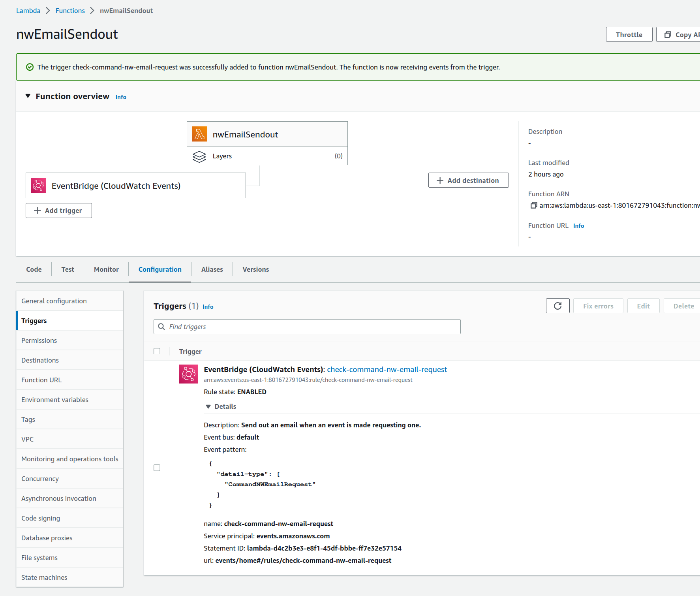The height and width of the screenshot is (596, 700).
Task: Collapse the trigger Details section
Action: [x=208, y=406]
